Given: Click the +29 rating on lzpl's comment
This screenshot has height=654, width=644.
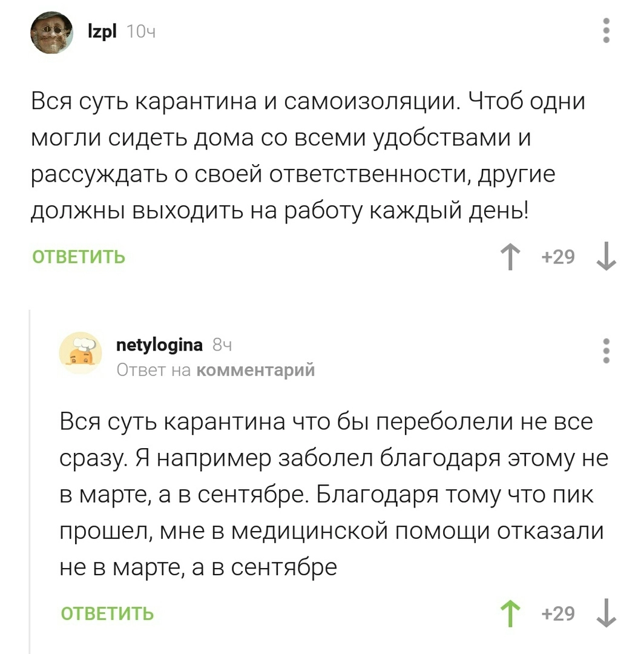Looking at the screenshot, I should [559, 257].
